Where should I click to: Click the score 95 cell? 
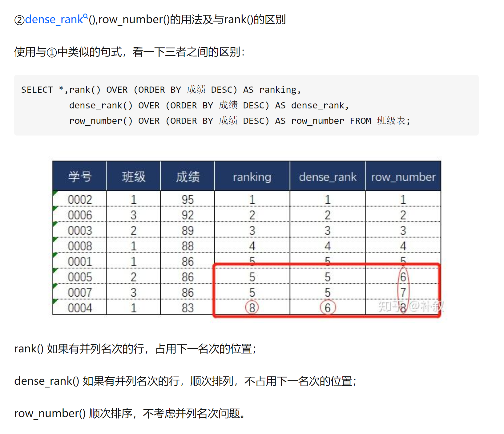187,200
